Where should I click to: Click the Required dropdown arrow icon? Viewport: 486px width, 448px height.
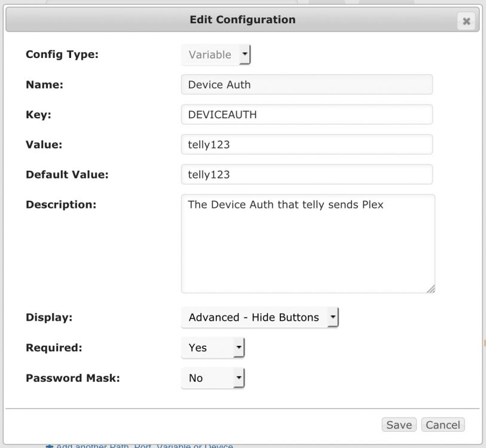tap(239, 347)
